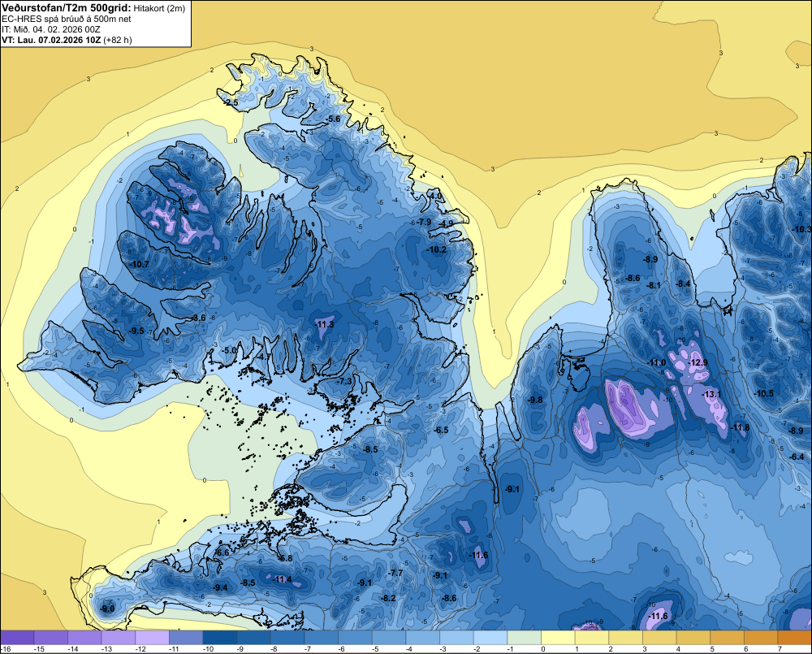Click the title 'Veðurstofan/T2m 500grid' header text
Image resolution: width=812 pixels, height=654 pixels.
click(x=66, y=7)
